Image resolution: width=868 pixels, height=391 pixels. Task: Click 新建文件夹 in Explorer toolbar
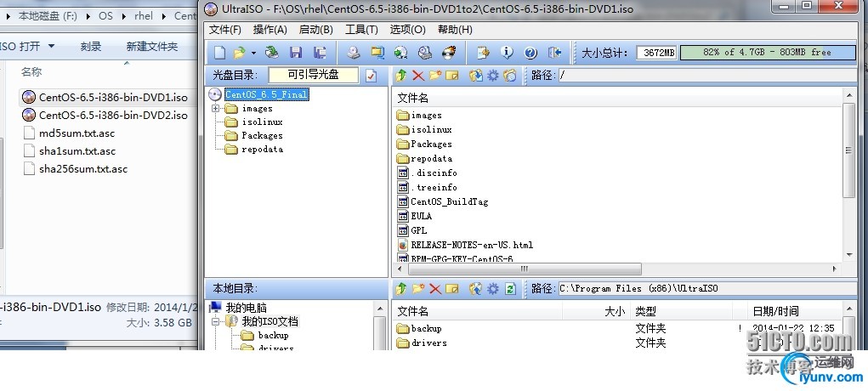[152, 47]
